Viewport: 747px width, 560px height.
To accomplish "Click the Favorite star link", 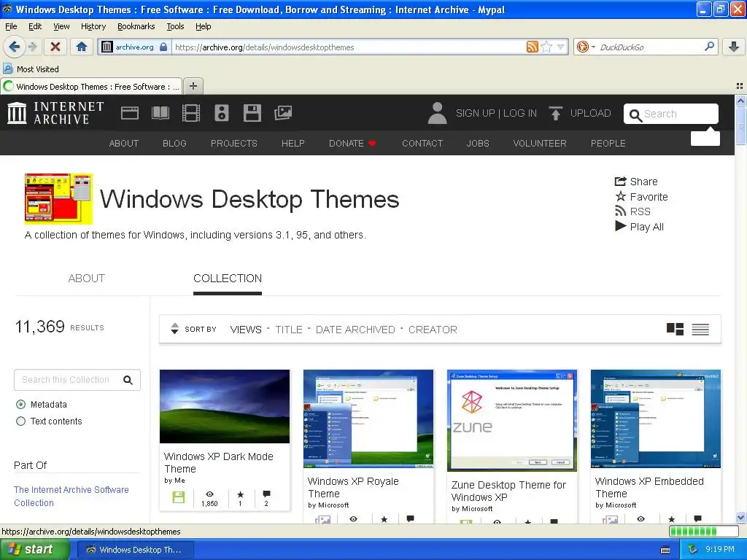I will pyautogui.click(x=641, y=197).
